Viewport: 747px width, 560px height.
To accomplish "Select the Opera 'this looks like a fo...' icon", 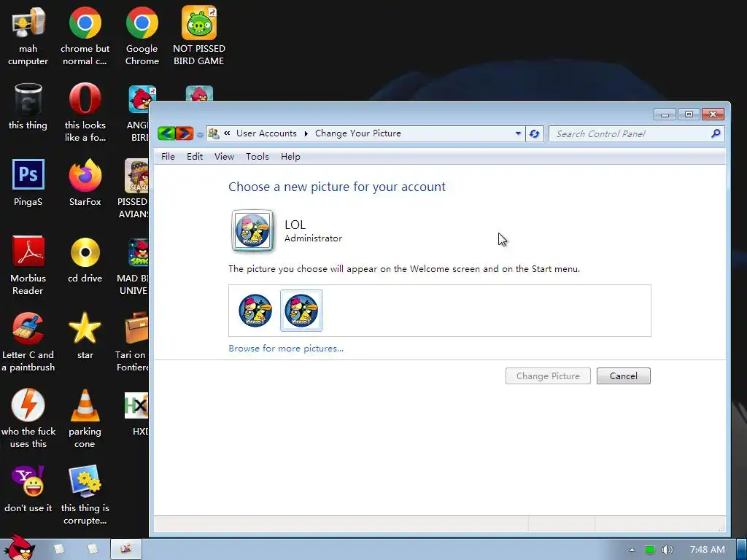I will click(x=85, y=113).
